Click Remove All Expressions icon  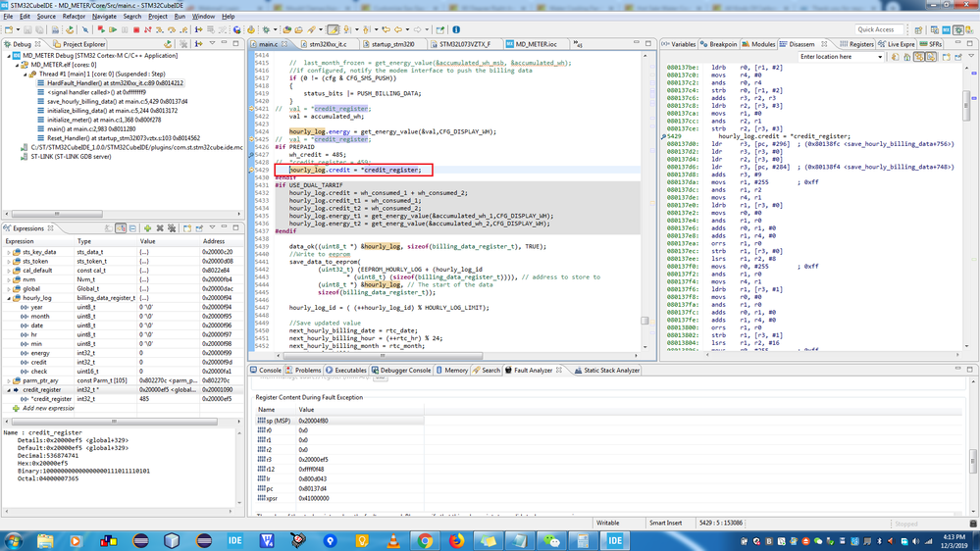point(172,228)
